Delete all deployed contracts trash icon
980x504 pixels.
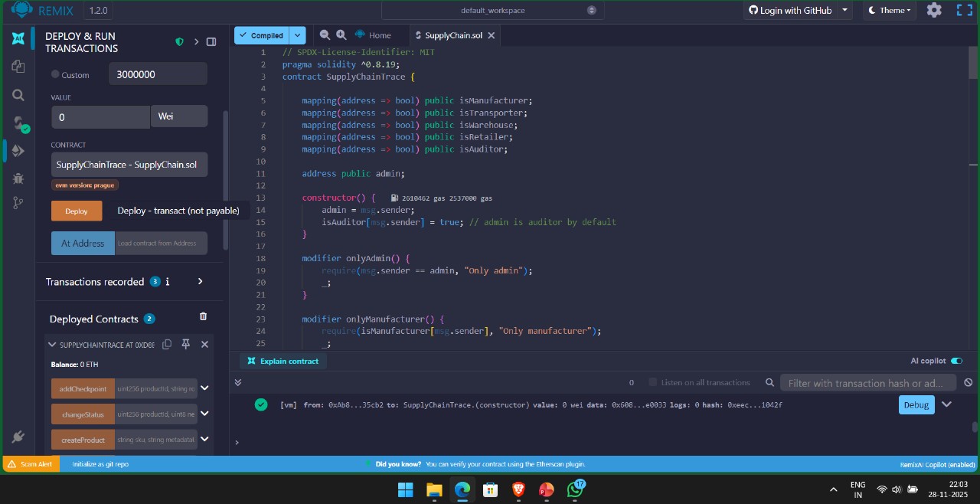[x=203, y=316]
